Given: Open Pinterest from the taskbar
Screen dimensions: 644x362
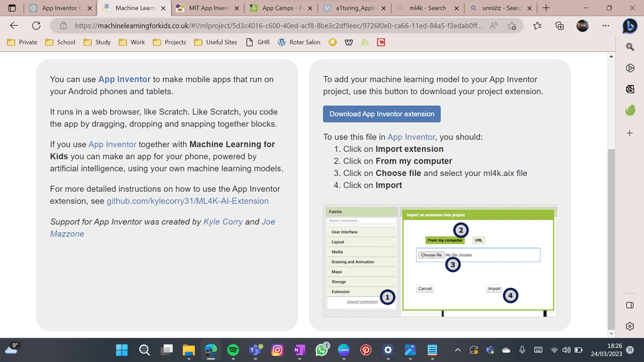Looking at the screenshot, I should click(x=365, y=350).
